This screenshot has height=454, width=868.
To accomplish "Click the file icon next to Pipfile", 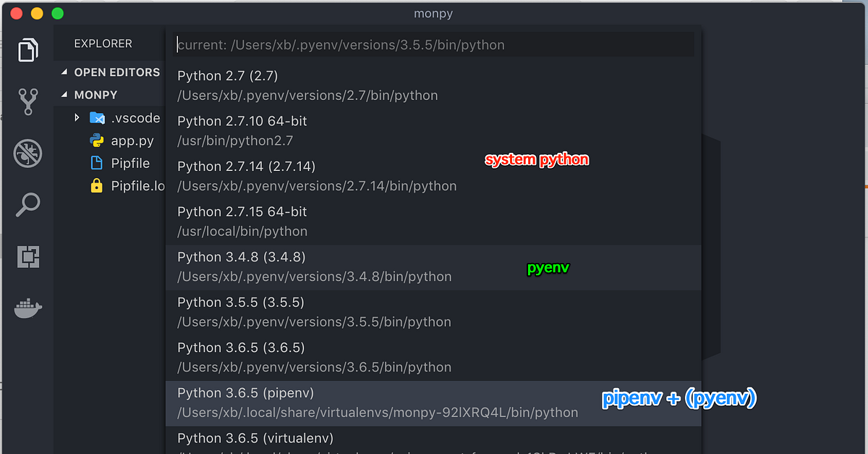I will pyautogui.click(x=98, y=163).
